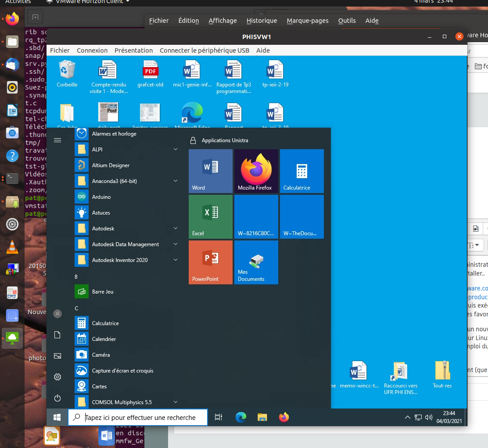Show hidden system tray icons

(407, 418)
